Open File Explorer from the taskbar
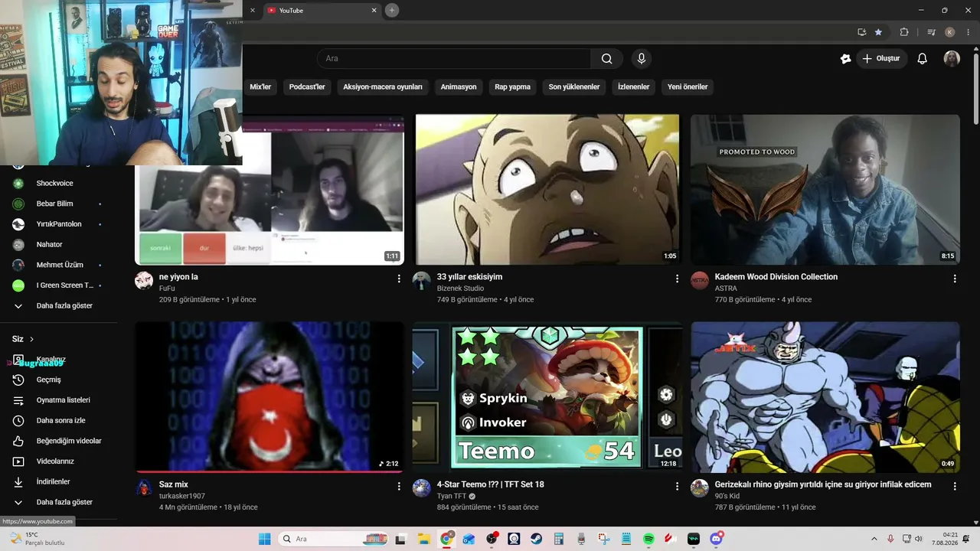Viewport: 980px width, 551px height. pos(423,539)
